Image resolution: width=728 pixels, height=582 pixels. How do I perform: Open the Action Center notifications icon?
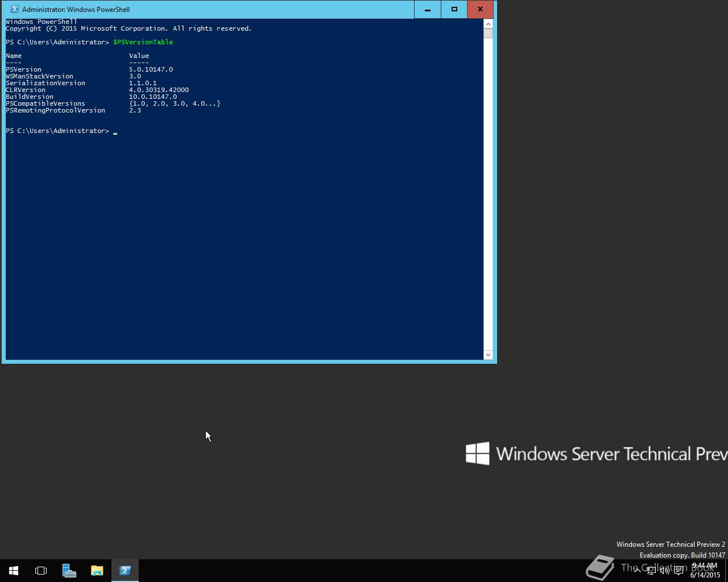tap(679, 571)
